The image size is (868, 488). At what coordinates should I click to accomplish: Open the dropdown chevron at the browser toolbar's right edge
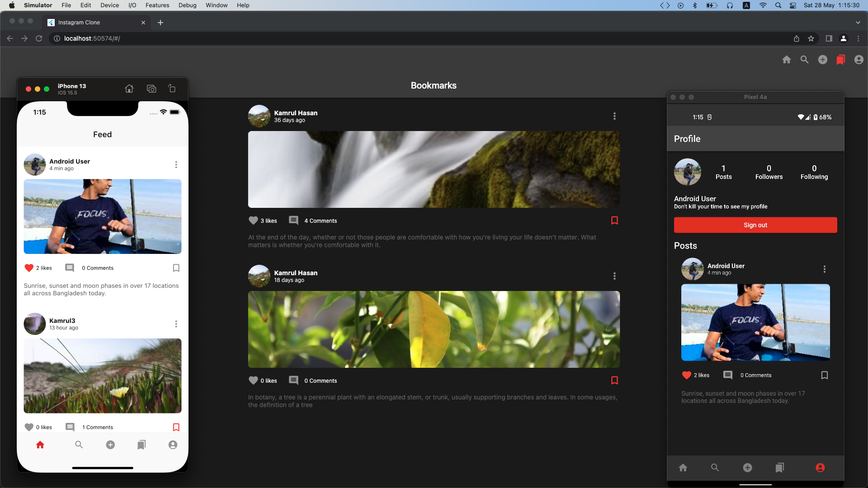pyautogui.click(x=858, y=22)
